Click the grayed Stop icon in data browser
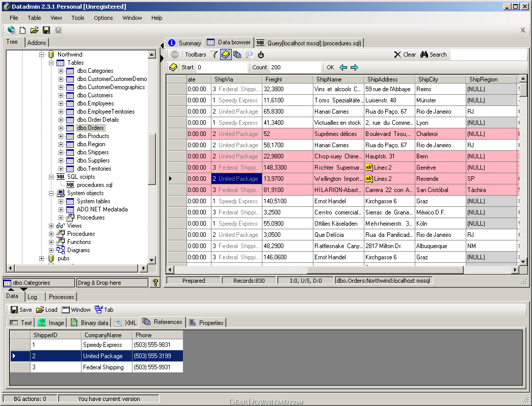The image size is (532, 406). (x=175, y=55)
